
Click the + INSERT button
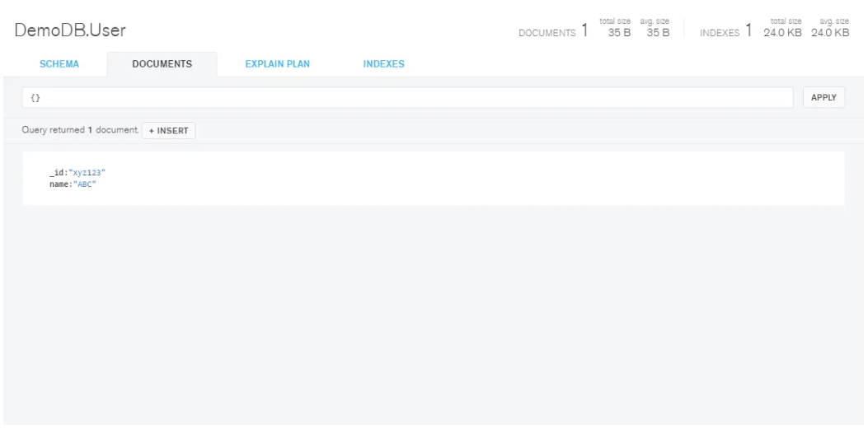click(168, 130)
